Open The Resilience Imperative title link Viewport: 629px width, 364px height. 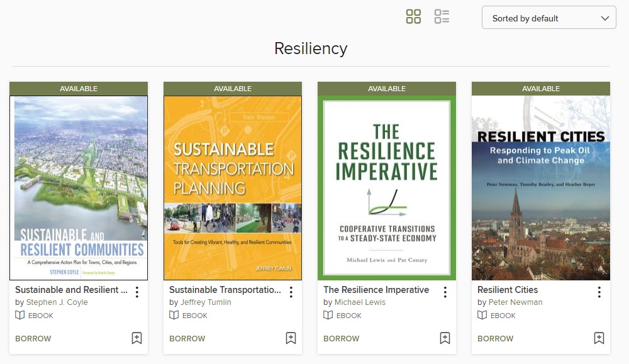click(x=376, y=290)
